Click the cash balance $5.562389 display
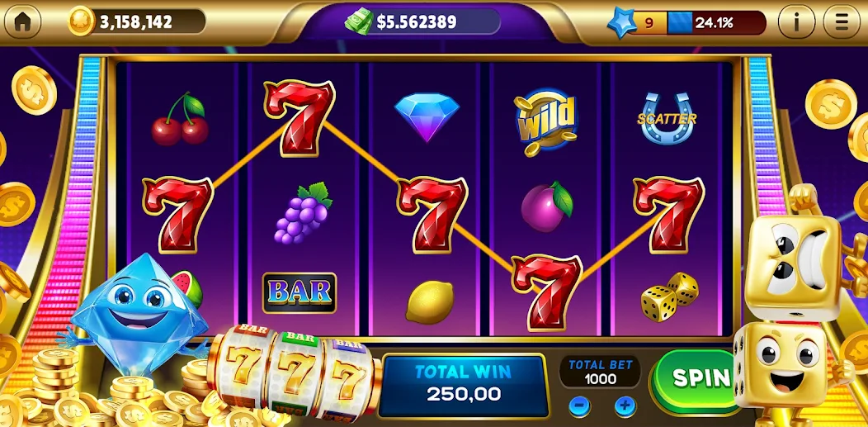868x427 pixels. coord(417,21)
